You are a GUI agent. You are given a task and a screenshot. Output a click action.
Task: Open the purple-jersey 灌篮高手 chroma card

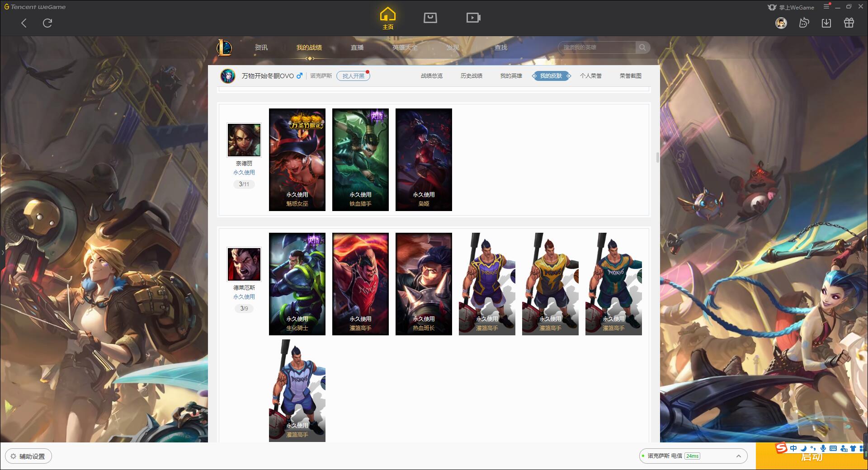tap(487, 284)
